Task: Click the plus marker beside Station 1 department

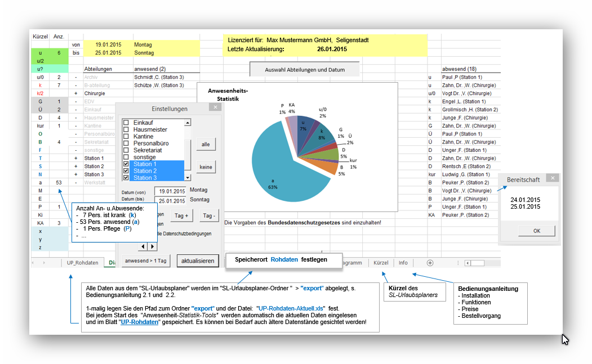Action: click(76, 158)
